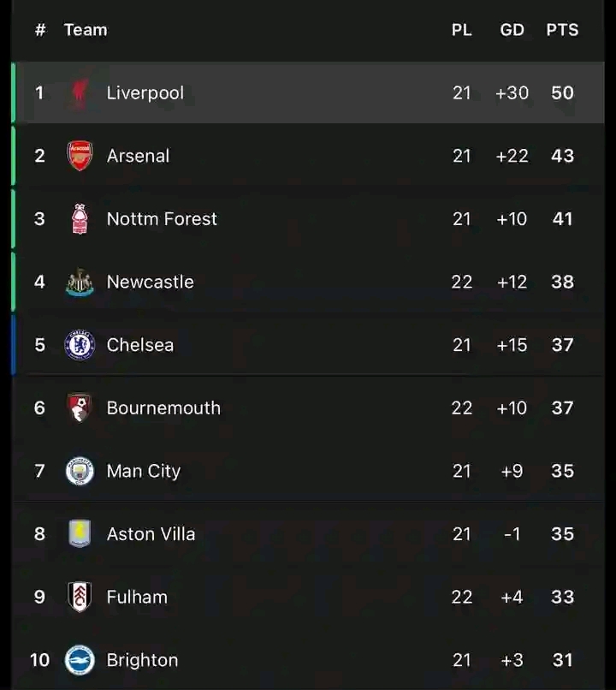Screen dimensions: 616x690
Task: Click the Nottm Forest crest icon
Action: point(80,219)
